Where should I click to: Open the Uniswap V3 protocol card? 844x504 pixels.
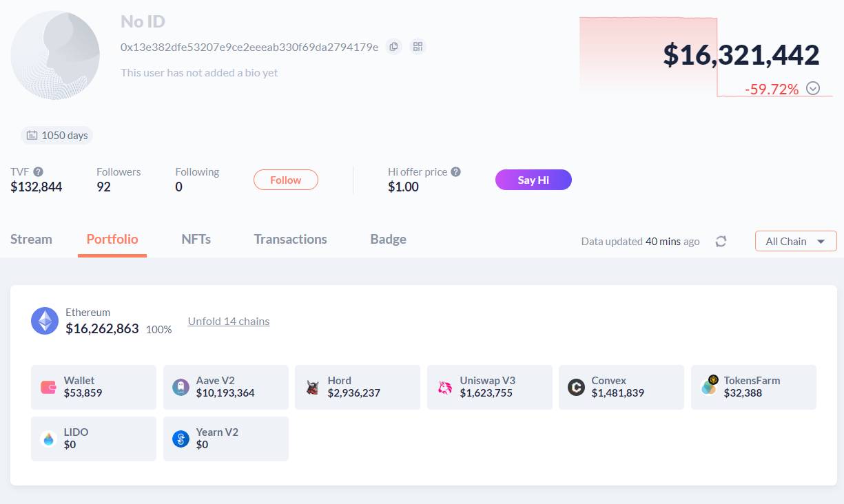[490, 387]
